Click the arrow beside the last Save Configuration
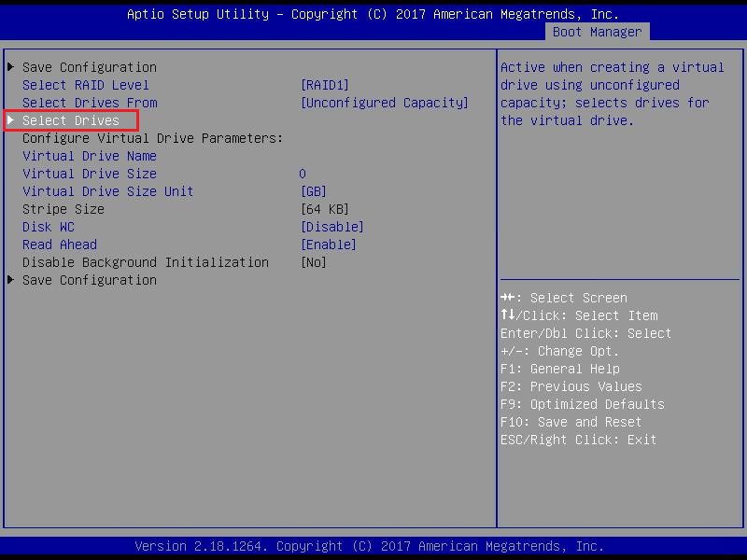This screenshot has width=747, height=560. pyautogui.click(x=11, y=280)
